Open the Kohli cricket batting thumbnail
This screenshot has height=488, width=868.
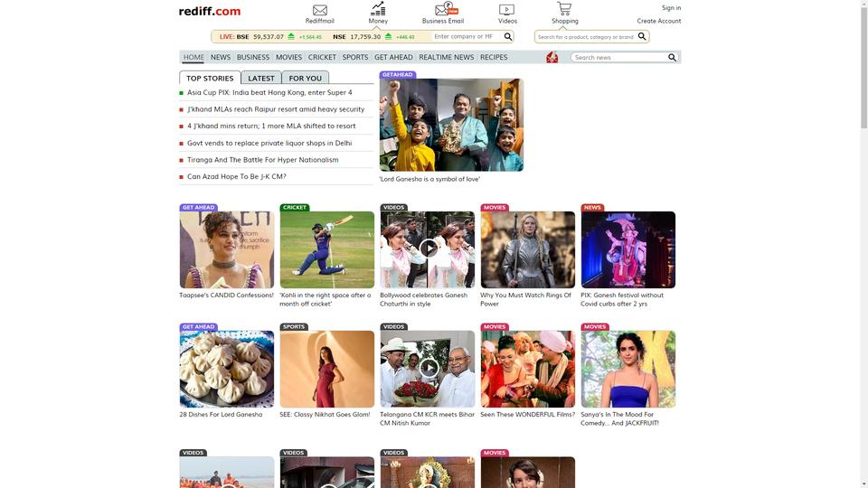(x=326, y=249)
